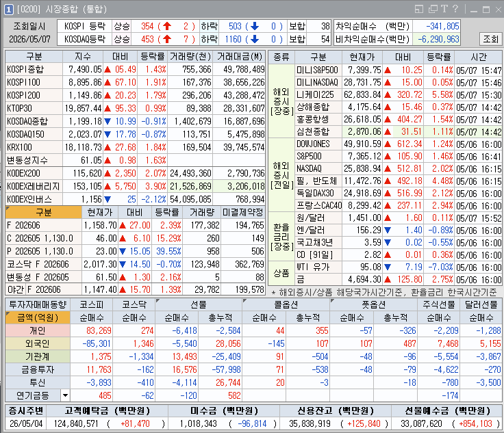Click the blue number 1 window icon

[9, 10]
